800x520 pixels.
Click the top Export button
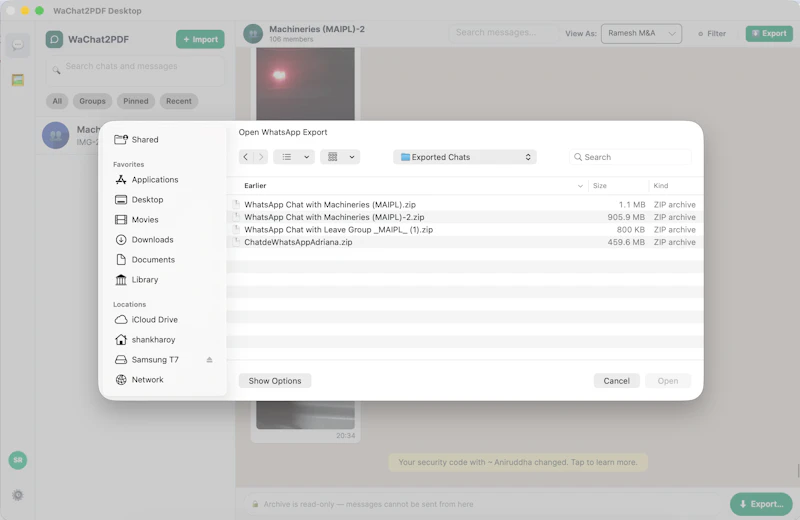769,33
